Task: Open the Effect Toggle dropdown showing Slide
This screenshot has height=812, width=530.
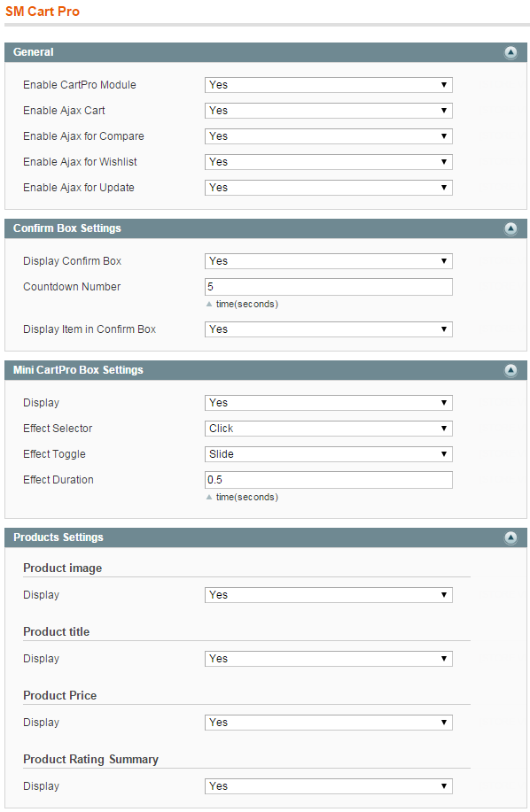Action: coord(329,454)
